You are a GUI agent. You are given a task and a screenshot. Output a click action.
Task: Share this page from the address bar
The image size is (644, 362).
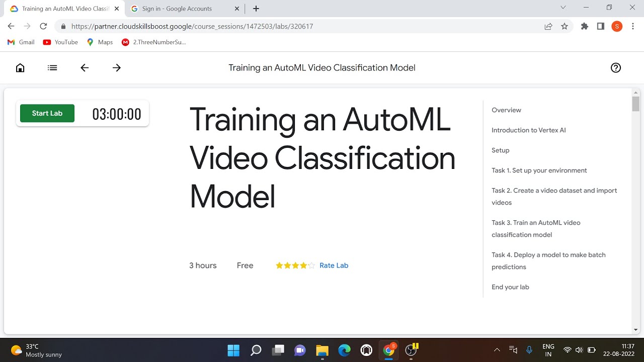click(548, 26)
